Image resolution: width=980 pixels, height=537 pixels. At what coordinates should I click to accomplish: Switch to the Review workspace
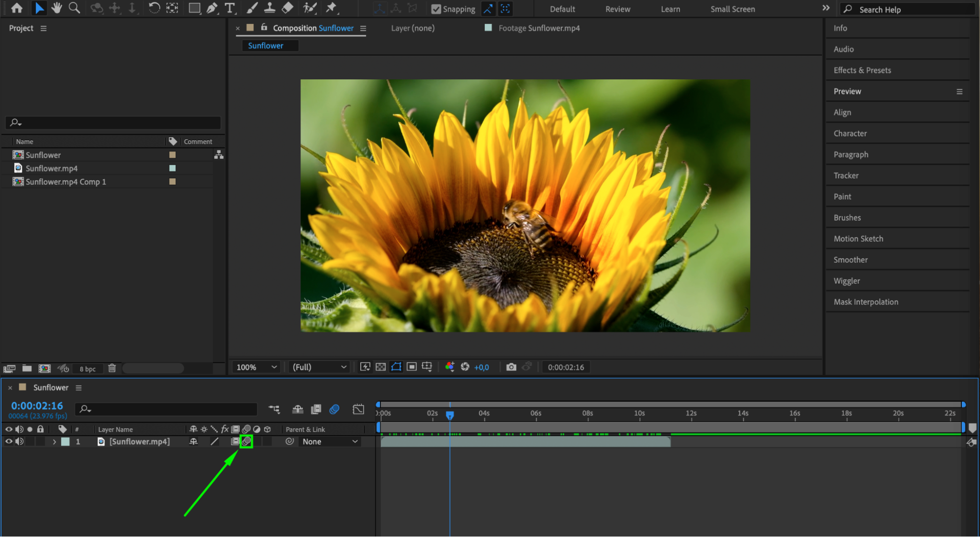click(x=617, y=9)
